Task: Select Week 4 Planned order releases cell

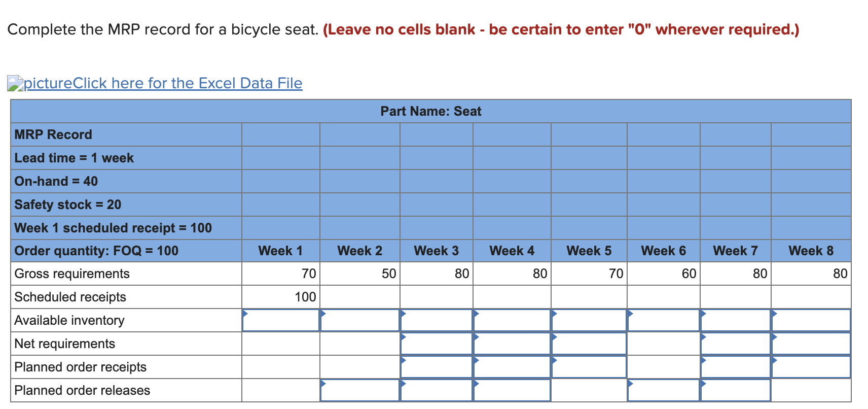Action: pos(512,390)
